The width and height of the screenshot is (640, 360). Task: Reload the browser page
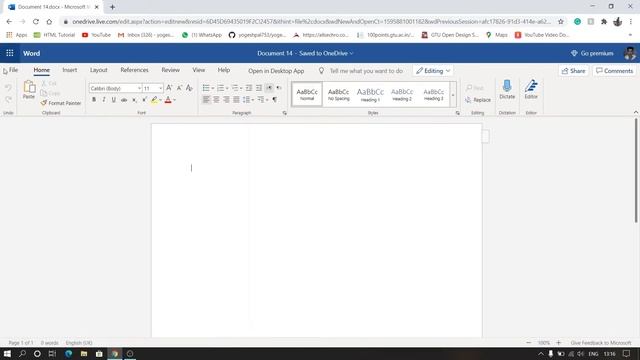pyautogui.click(x=36, y=22)
